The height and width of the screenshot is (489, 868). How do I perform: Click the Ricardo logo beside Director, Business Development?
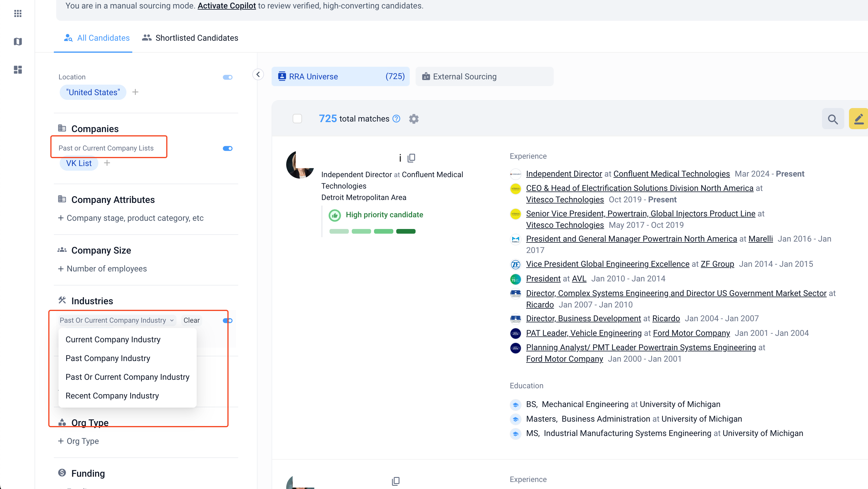[516, 319]
